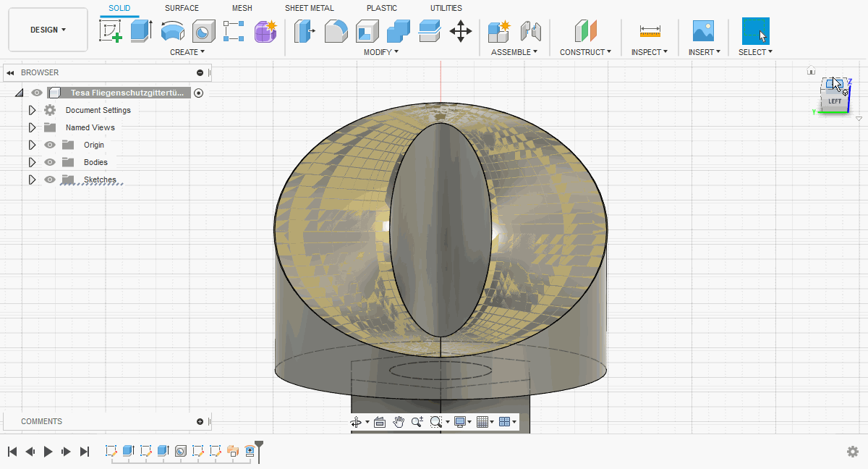The width and height of the screenshot is (868, 469).
Task: Expand the Bodies folder
Action: point(32,162)
